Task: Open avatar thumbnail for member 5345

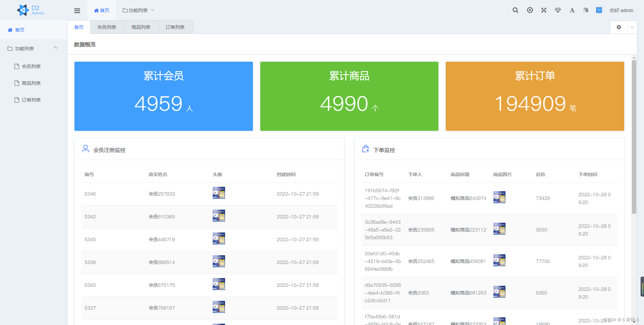Action: [x=219, y=238]
